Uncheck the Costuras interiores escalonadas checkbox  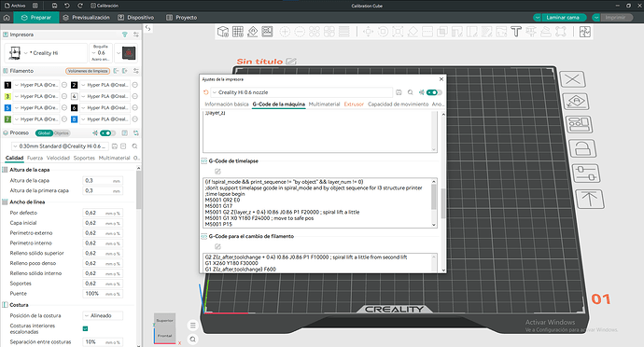tap(86, 328)
